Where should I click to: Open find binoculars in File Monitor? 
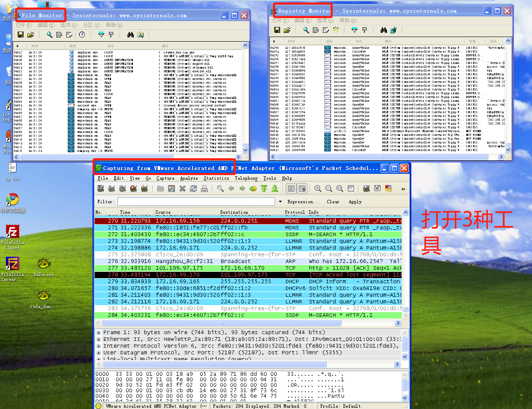coord(130,35)
